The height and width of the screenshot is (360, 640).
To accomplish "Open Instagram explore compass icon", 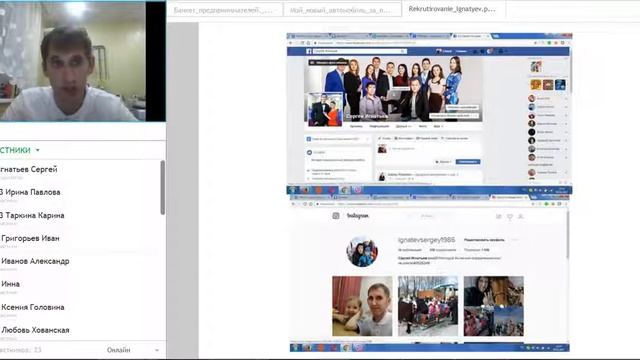I will pos(498,217).
